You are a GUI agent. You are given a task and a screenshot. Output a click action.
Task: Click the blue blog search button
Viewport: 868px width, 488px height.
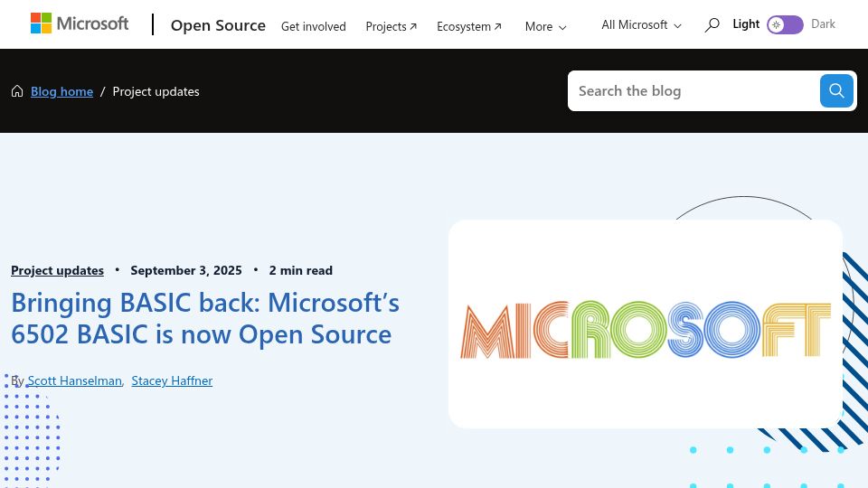coord(836,90)
